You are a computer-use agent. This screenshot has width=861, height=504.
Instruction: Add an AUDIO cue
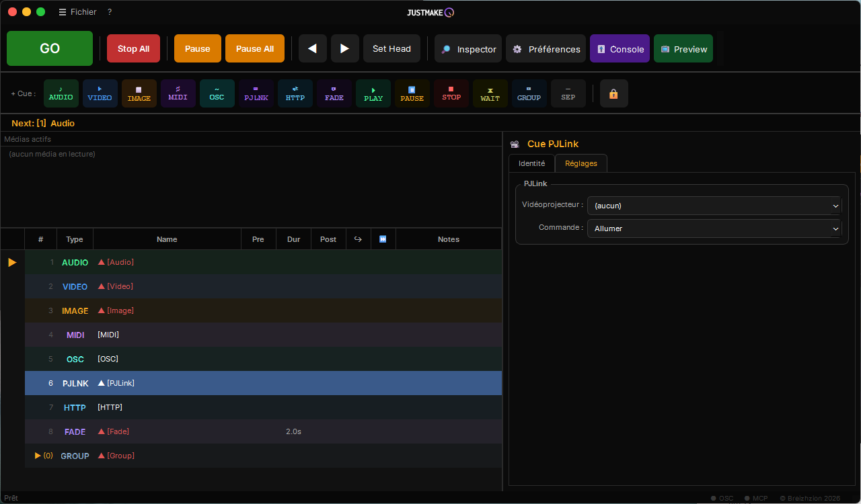tap(61, 93)
